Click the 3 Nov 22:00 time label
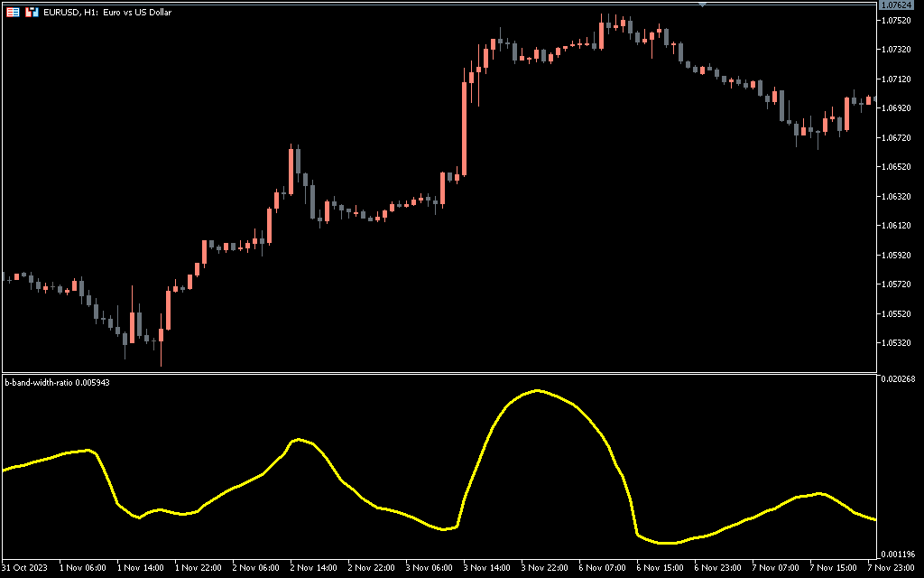924x578 pixels. pos(546,568)
